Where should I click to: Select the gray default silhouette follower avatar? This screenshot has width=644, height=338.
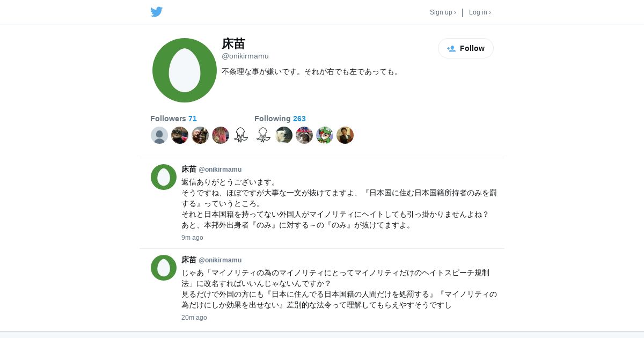click(x=159, y=135)
